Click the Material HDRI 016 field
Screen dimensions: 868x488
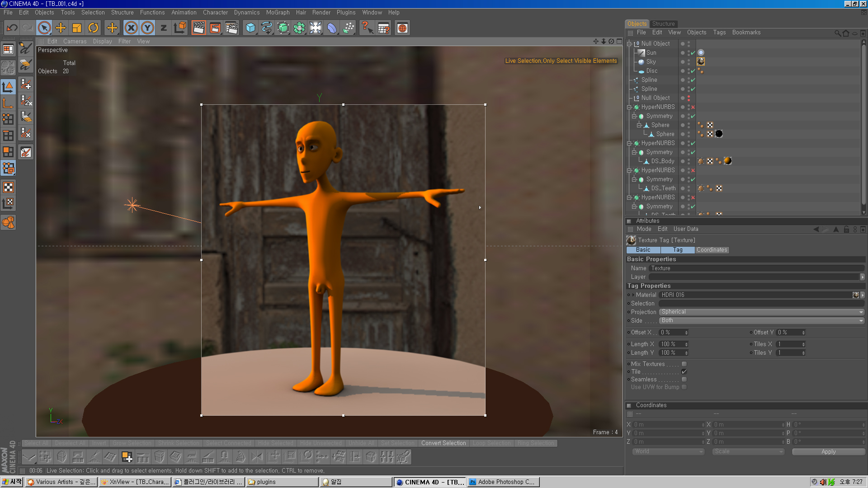click(x=755, y=295)
